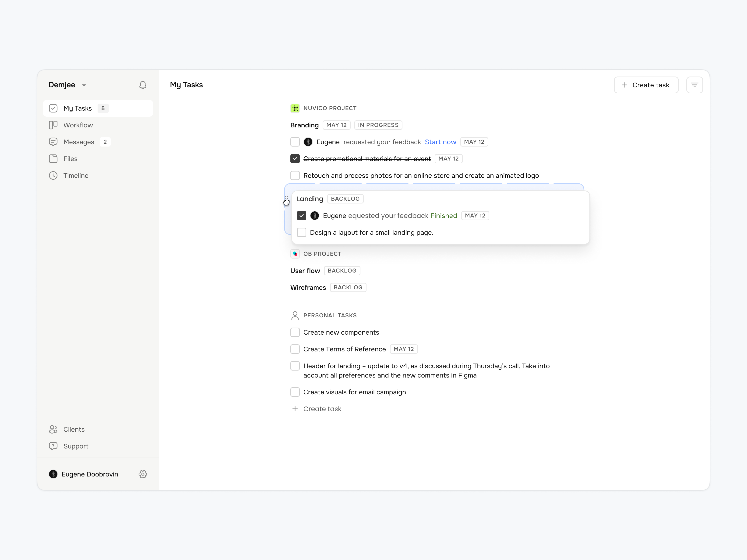Click Eugene Doobrovin's profile avatar
The width and height of the screenshot is (747, 560).
[x=53, y=474]
